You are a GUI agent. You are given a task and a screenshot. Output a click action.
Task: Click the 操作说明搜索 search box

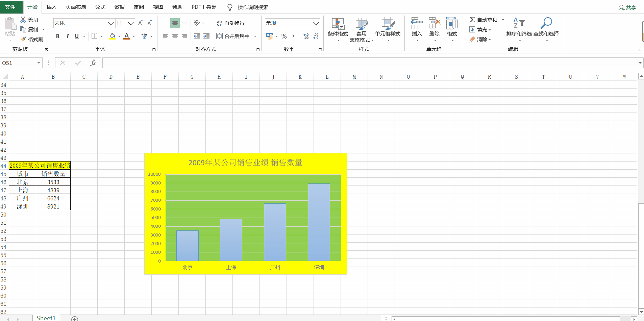[x=253, y=7]
